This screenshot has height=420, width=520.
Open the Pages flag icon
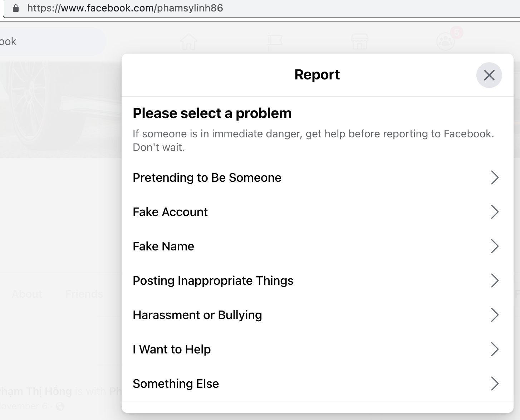tap(275, 42)
